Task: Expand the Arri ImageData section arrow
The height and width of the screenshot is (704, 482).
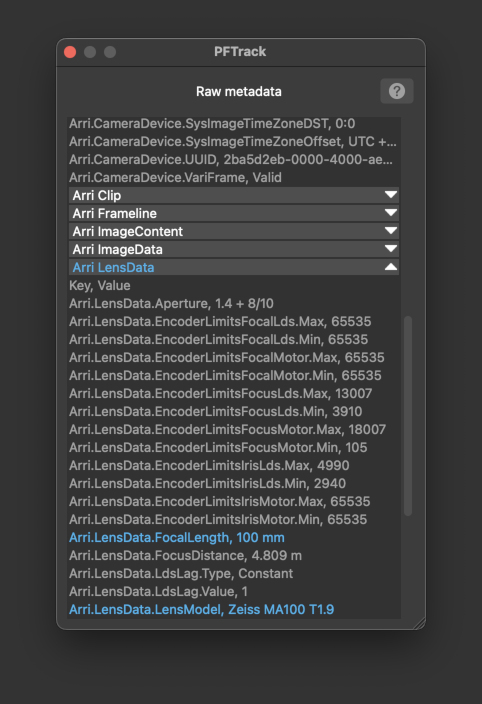Action: click(x=390, y=249)
